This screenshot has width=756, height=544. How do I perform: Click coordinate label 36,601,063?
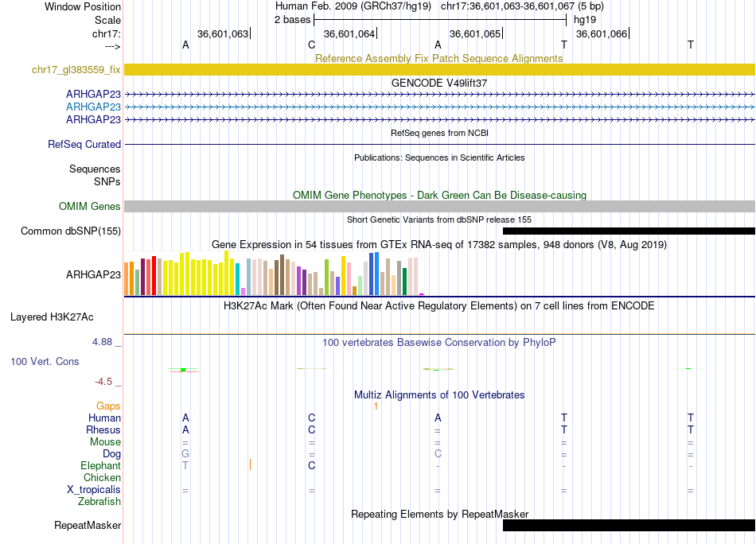pos(223,33)
